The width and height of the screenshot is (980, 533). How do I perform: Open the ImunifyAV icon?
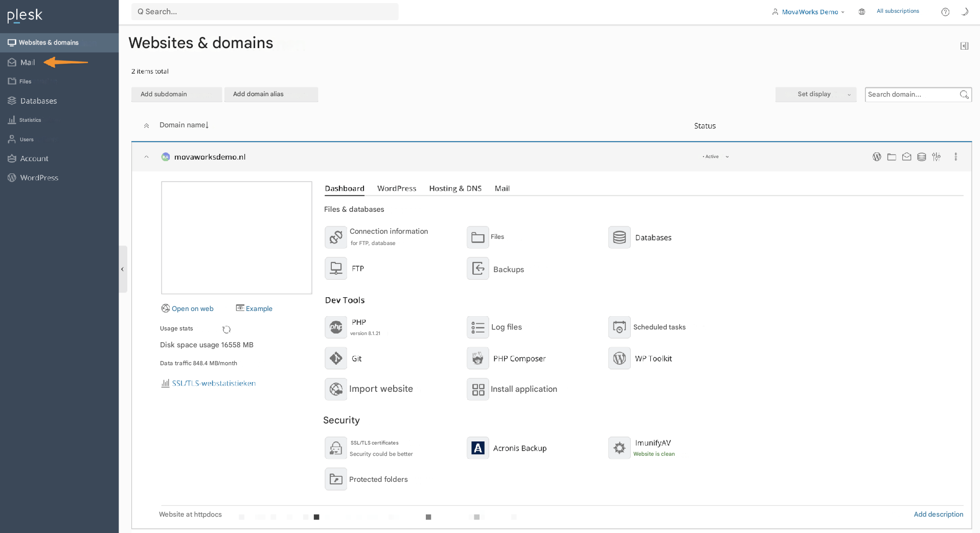tap(619, 448)
